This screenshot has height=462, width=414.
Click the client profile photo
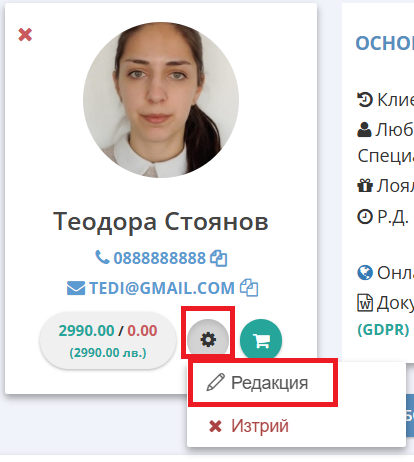pos(161,100)
